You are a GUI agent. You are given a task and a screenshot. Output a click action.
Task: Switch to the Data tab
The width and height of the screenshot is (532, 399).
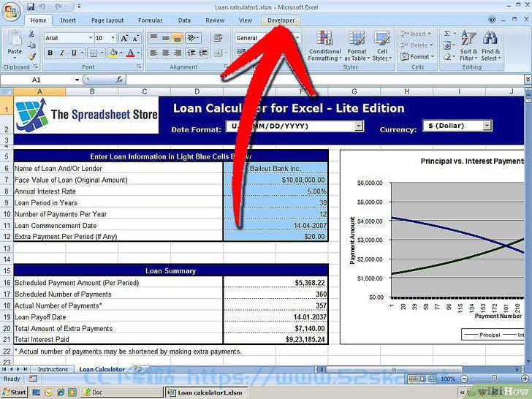[x=184, y=20]
